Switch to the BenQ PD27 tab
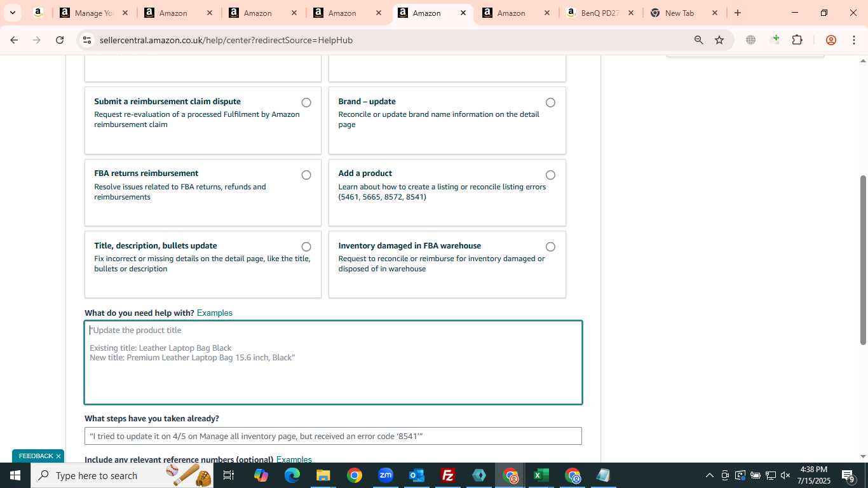This screenshot has width=868, height=488. click(x=599, y=13)
